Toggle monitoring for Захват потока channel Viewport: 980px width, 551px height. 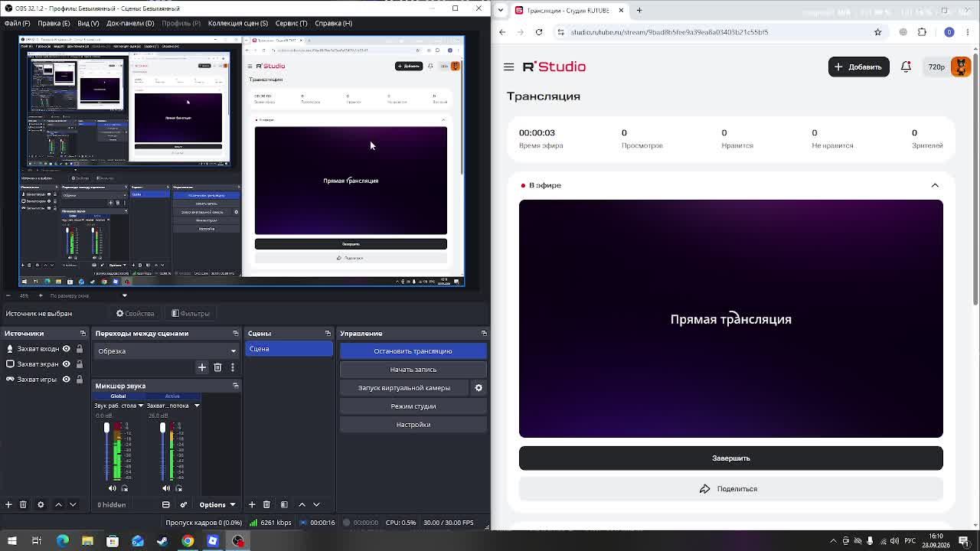coord(178,488)
